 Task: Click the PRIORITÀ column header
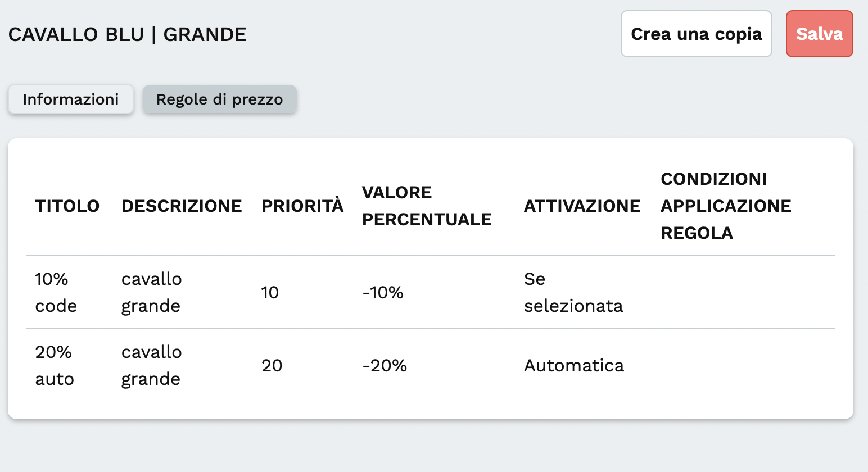click(302, 206)
